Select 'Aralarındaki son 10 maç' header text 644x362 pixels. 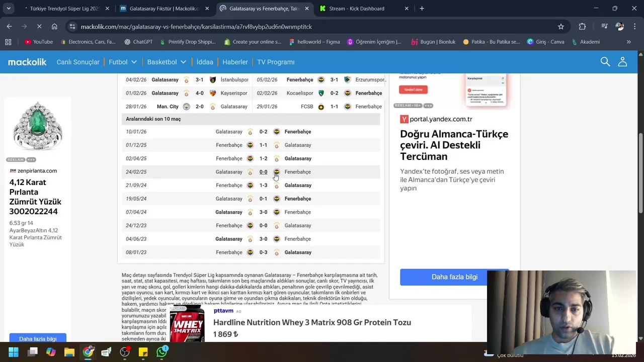[153, 119]
